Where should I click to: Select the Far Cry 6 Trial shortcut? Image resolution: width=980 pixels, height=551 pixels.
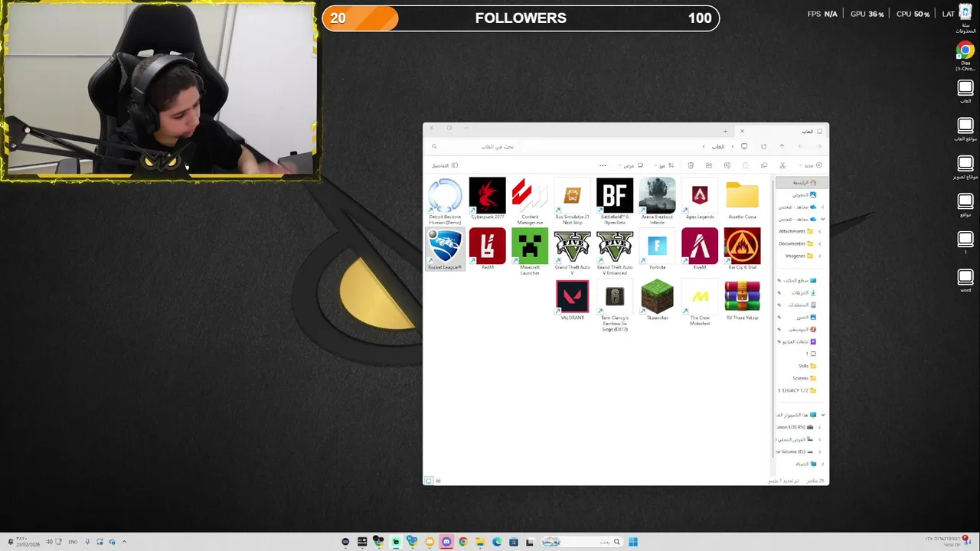coord(742,249)
